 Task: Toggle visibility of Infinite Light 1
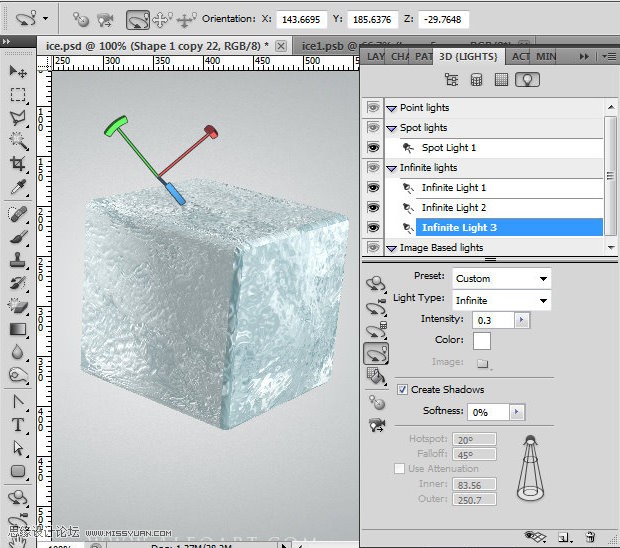click(373, 187)
